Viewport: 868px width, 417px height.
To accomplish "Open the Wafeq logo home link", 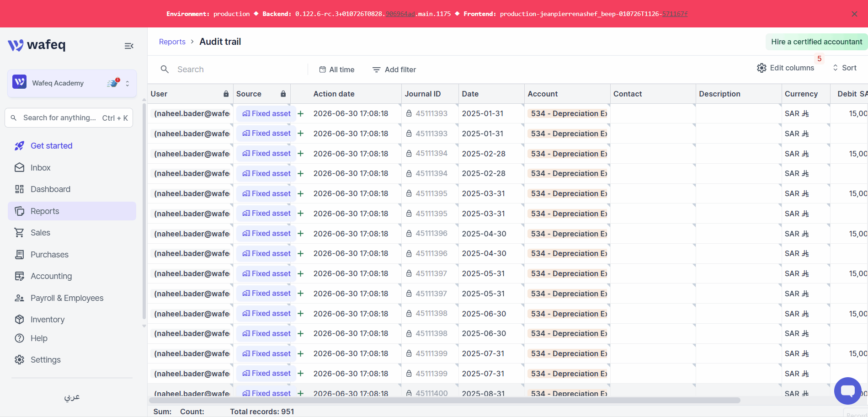I will click(x=37, y=45).
